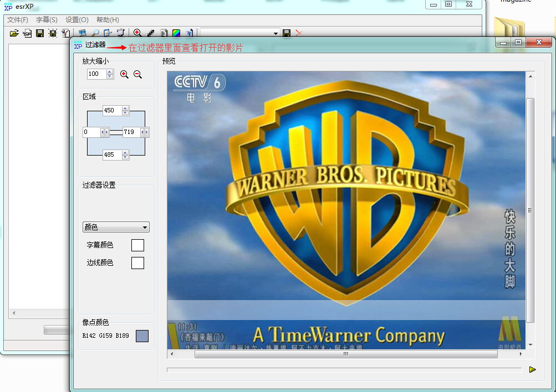Click the preview vertical scrollbar down arrow
Viewport: 556px width, 392px height.
click(531, 344)
